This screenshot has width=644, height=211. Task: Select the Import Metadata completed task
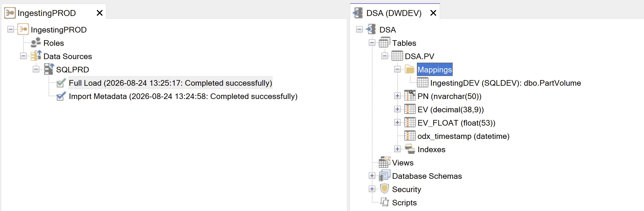[183, 96]
